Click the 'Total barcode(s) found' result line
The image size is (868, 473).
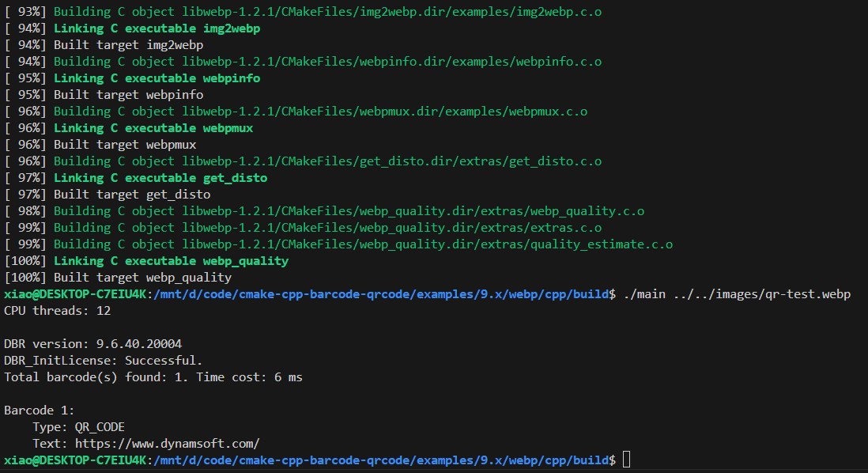pos(153,377)
